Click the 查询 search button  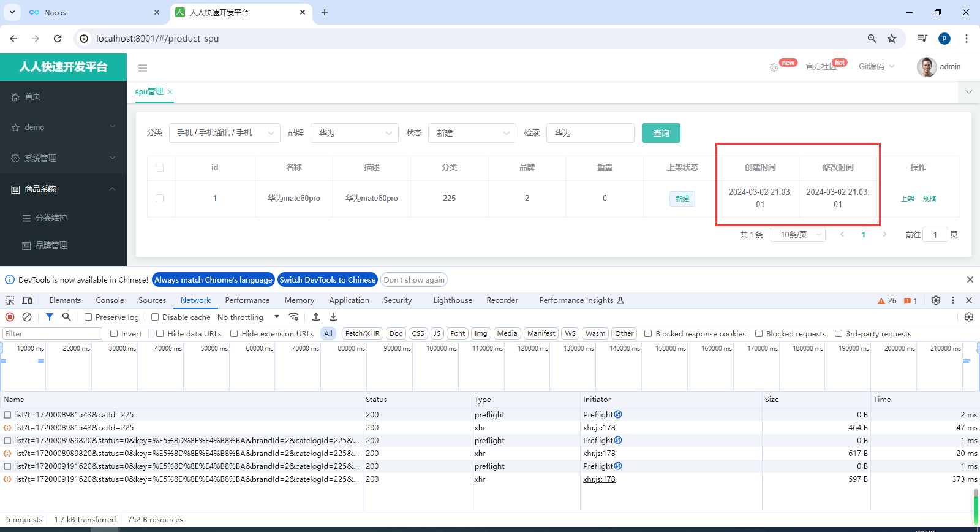pyautogui.click(x=661, y=133)
